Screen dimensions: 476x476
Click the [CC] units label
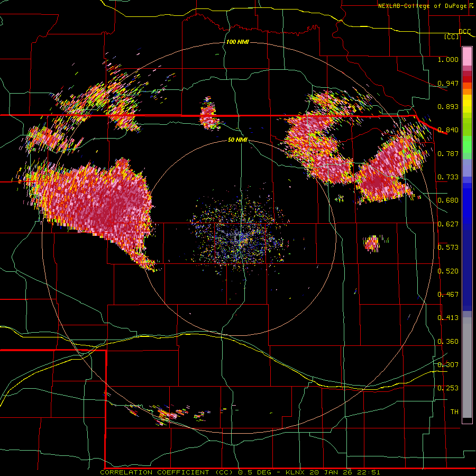(x=452, y=36)
